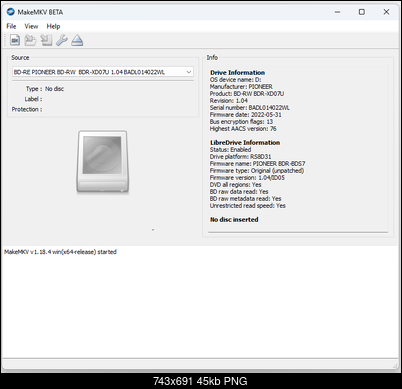Click the 'Revision: 1.04' line
This screenshot has height=389, width=402.
229,101
